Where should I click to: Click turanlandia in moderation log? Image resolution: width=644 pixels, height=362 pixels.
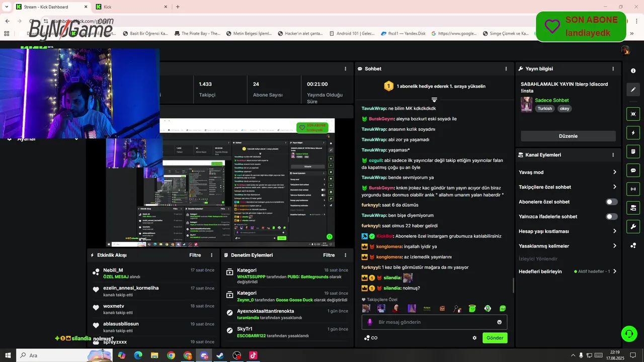[248, 318]
